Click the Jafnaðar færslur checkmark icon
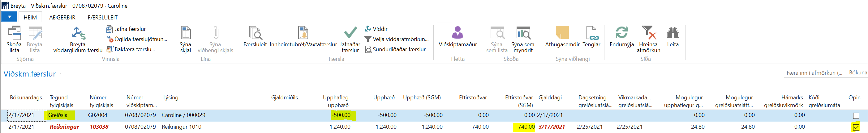 coord(350,33)
